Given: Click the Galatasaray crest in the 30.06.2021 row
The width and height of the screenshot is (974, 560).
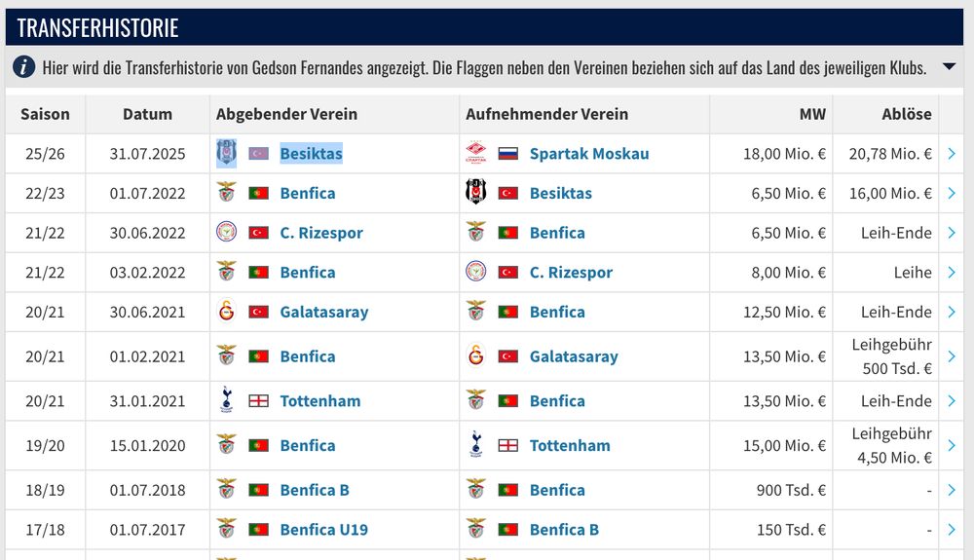Looking at the screenshot, I should tap(227, 311).
